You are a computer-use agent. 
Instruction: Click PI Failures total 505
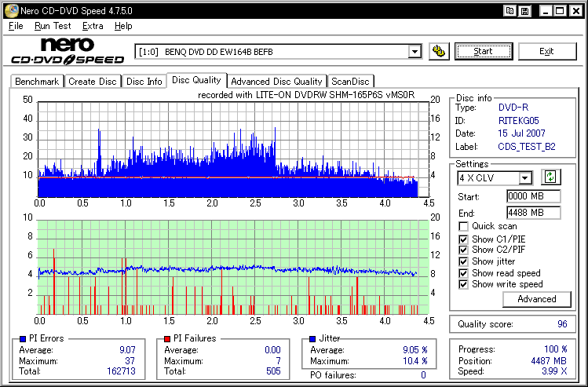pyautogui.click(x=273, y=371)
